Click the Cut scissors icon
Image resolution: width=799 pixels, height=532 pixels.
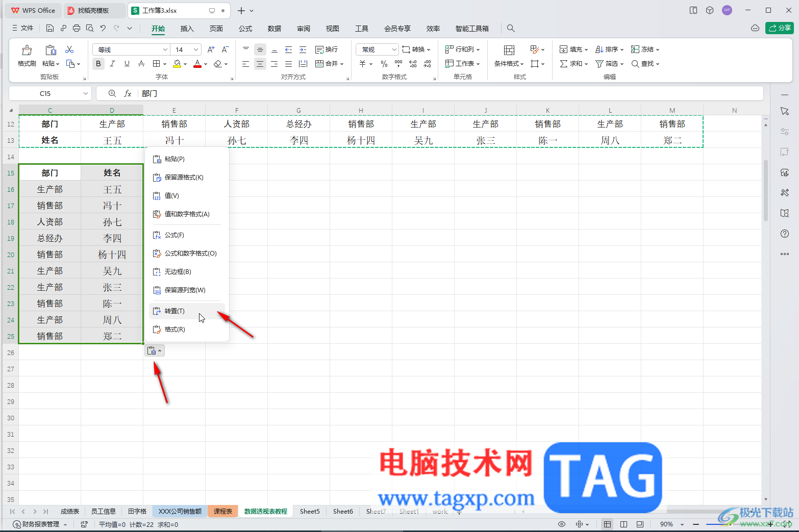69,49
